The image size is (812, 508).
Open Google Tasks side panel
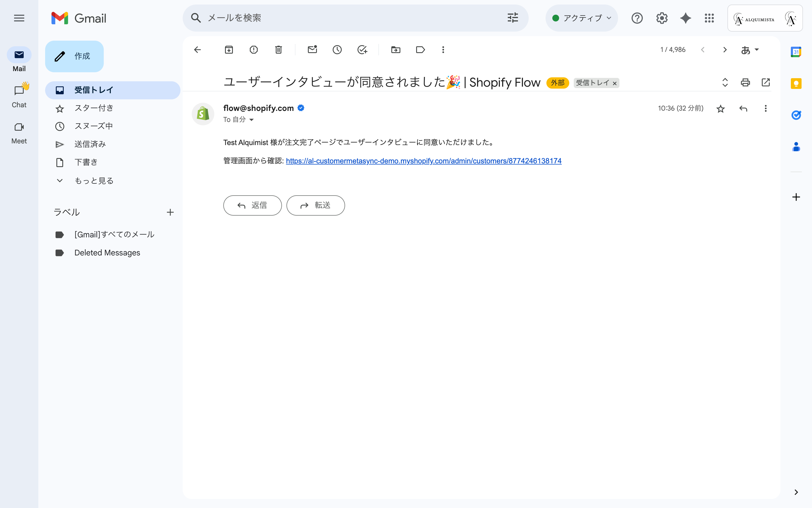pos(796,115)
